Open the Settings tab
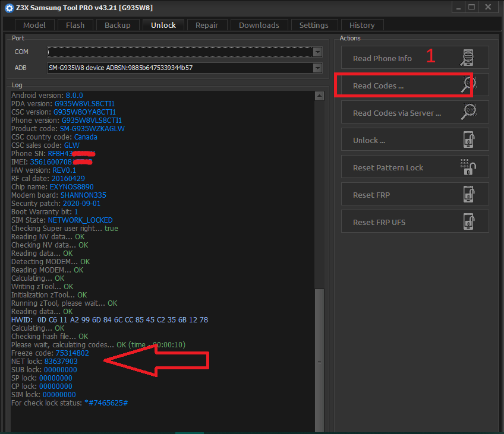The height and width of the screenshot is (434, 504). (x=314, y=25)
